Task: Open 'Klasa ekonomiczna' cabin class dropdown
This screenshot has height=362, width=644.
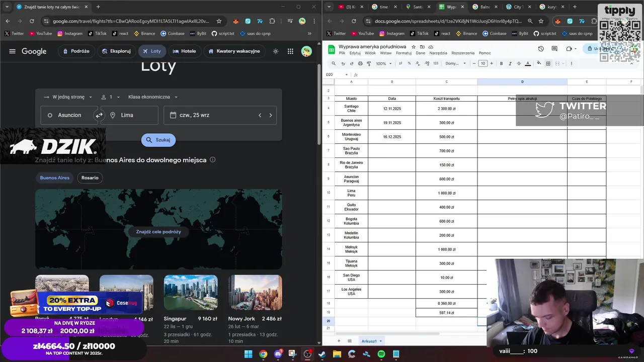Action: point(153,97)
